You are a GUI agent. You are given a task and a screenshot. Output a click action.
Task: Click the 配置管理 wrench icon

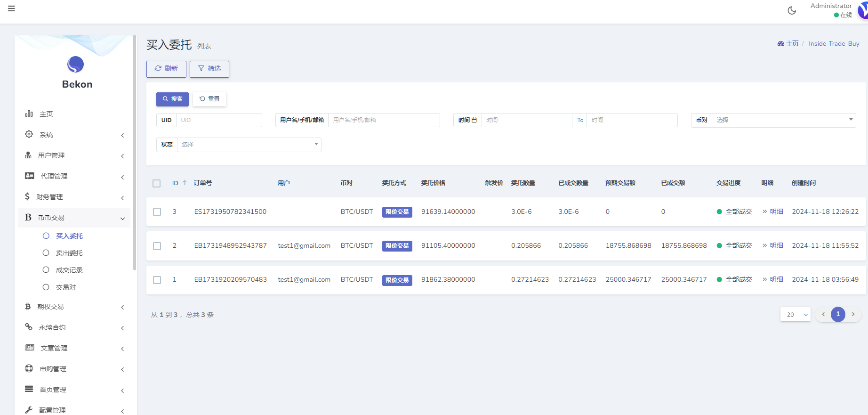pyautogui.click(x=29, y=410)
